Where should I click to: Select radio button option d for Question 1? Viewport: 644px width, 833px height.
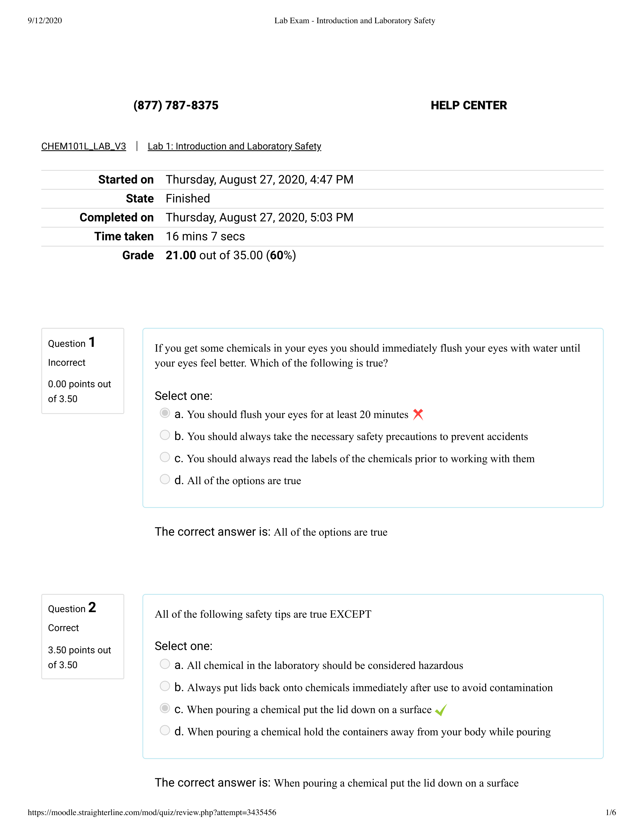click(165, 481)
